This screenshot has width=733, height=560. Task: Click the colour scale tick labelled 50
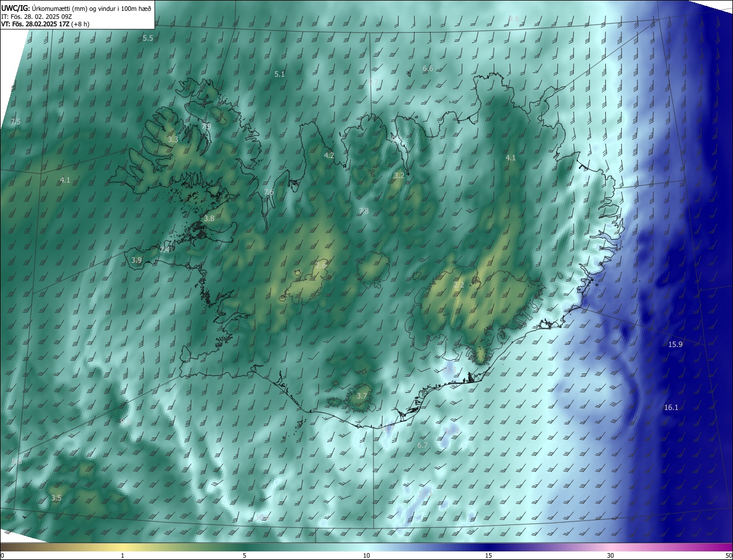[x=728, y=555]
